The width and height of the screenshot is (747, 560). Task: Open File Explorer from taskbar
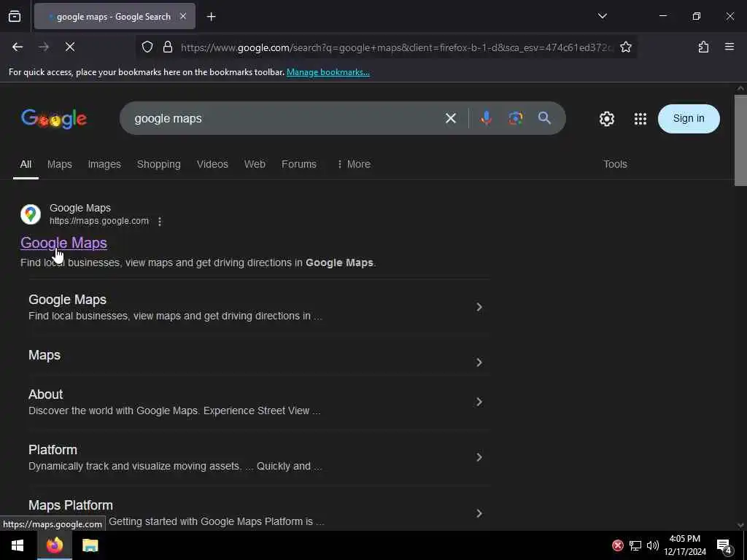point(90,545)
